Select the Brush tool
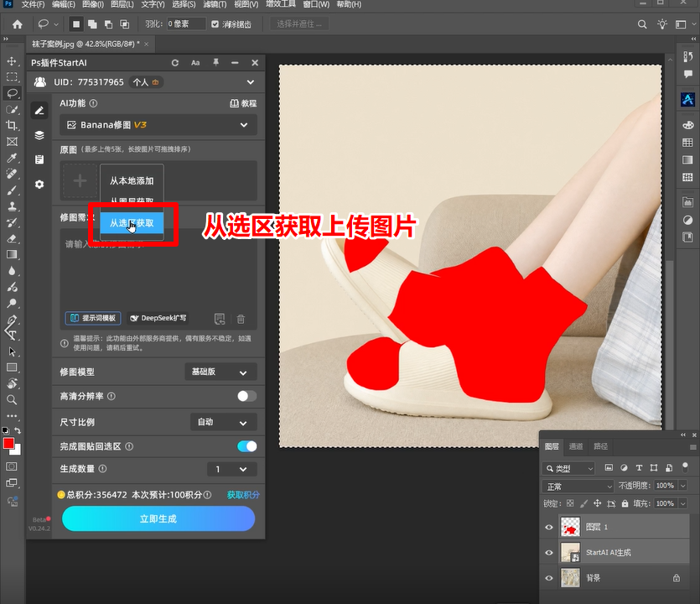This screenshot has height=604, width=700. tap(12, 190)
